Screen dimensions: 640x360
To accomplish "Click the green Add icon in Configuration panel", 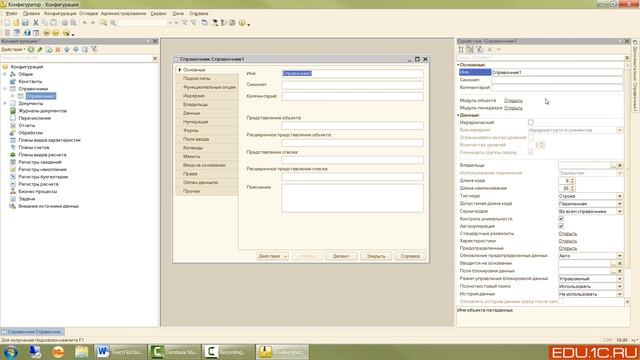I will (31, 49).
